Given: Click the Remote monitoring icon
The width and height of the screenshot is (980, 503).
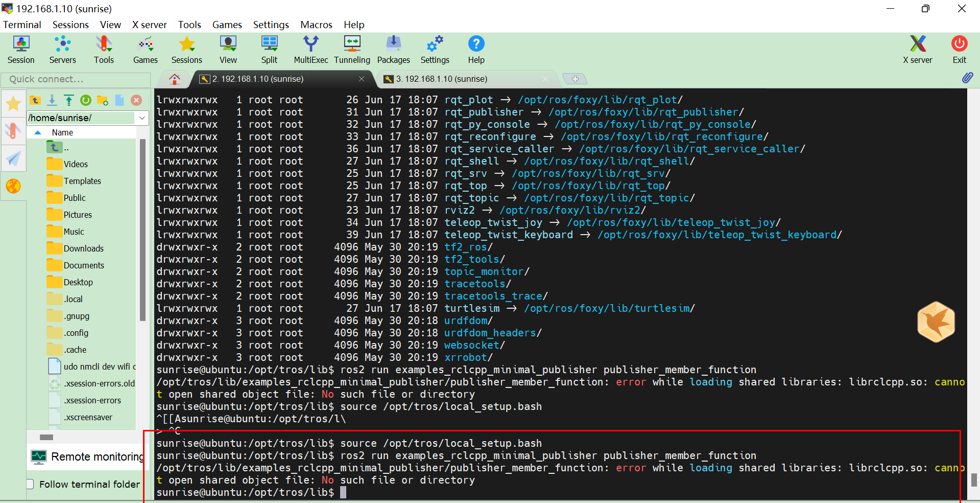Looking at the screenshot, I should (x=38, y=456).
